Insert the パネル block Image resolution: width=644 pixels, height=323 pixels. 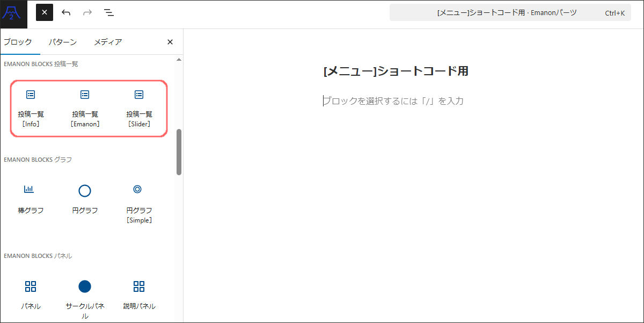[x=31, y=295]
